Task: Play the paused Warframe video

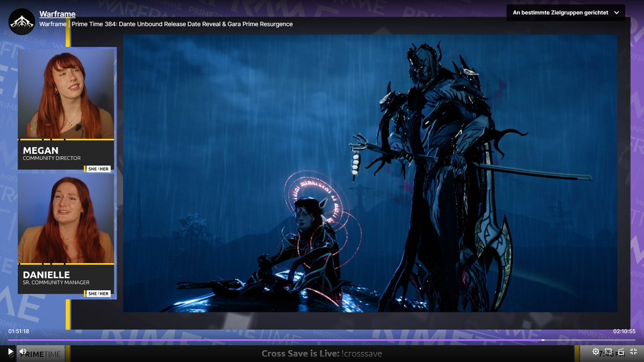Action: point(10,352)
